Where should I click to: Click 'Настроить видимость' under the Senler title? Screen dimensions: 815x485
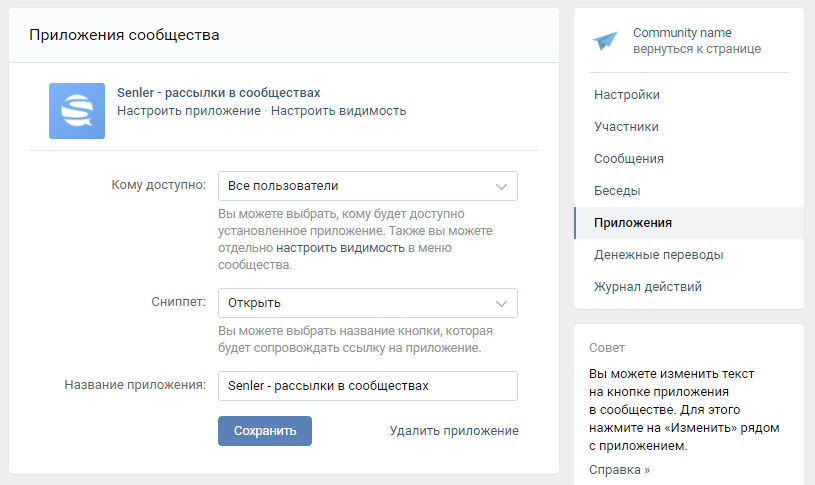coord(338,111)
